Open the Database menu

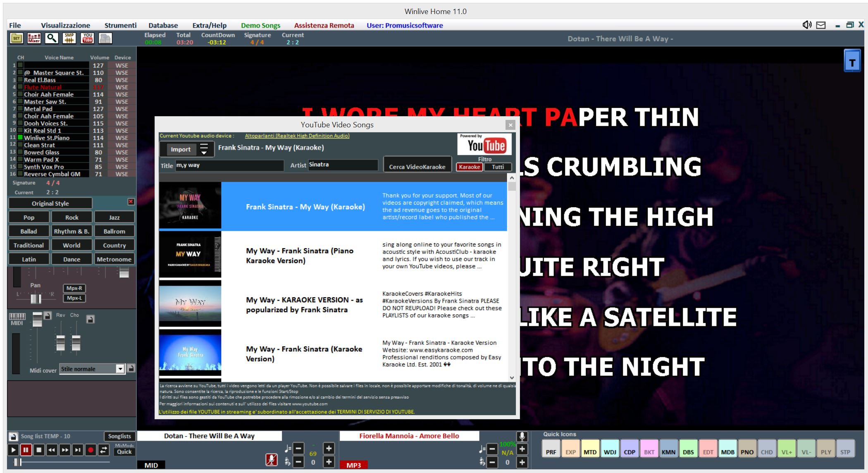[x=163, y=25]
